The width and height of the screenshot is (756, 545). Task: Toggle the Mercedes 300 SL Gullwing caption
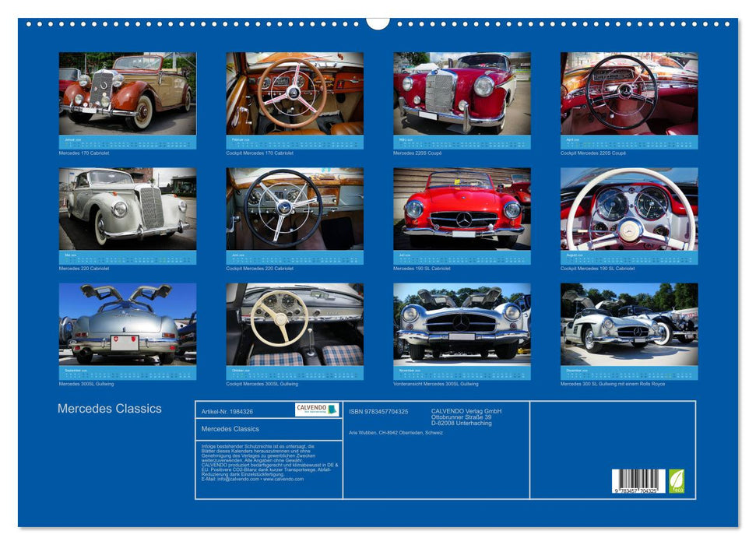pyautogui.click(x=615, y=382)
